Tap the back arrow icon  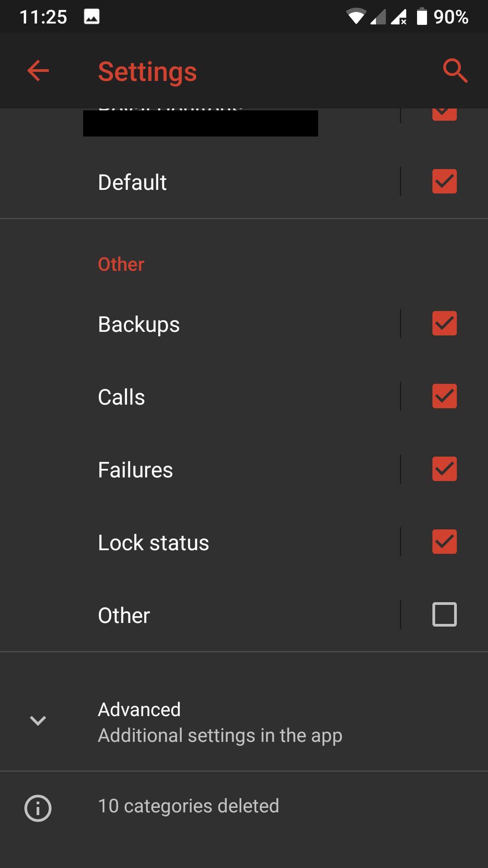click(38, 71)
